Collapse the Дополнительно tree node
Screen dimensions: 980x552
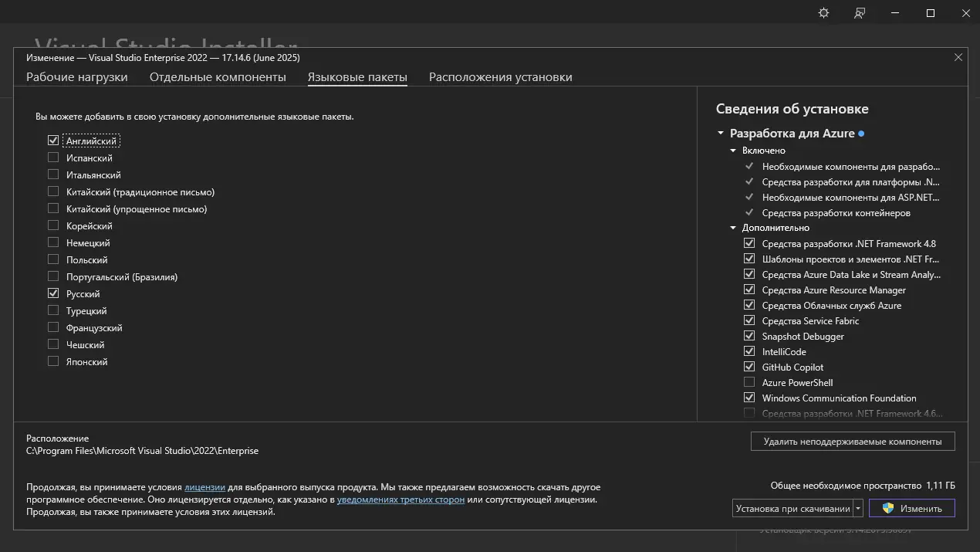point(733,228)
